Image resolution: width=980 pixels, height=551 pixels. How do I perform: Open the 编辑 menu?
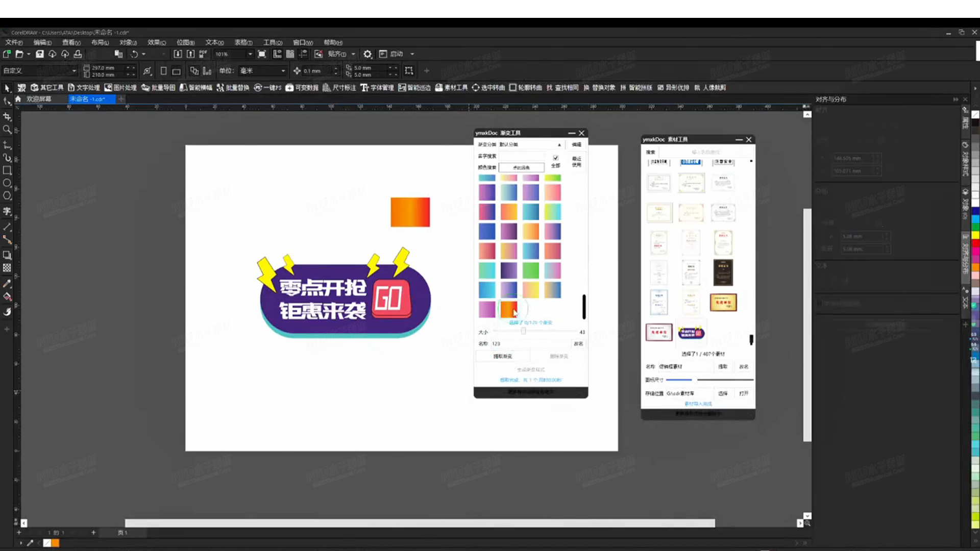[x=42, y=42]
